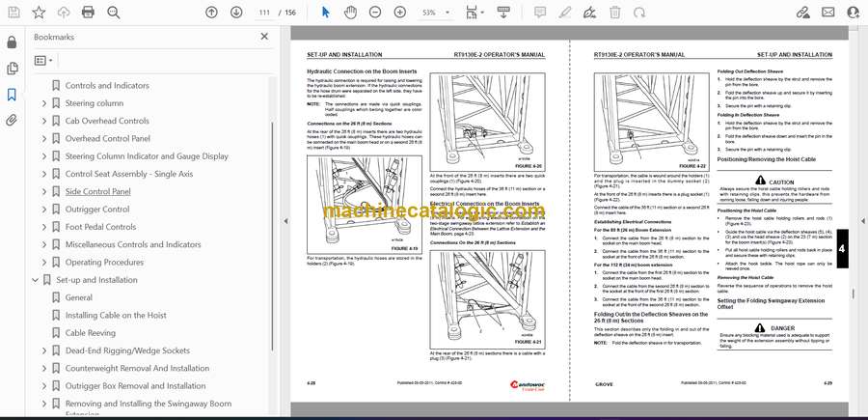Click the Save file icon
This screenshot has height=420, width=868.
click(x=14, y=13)
